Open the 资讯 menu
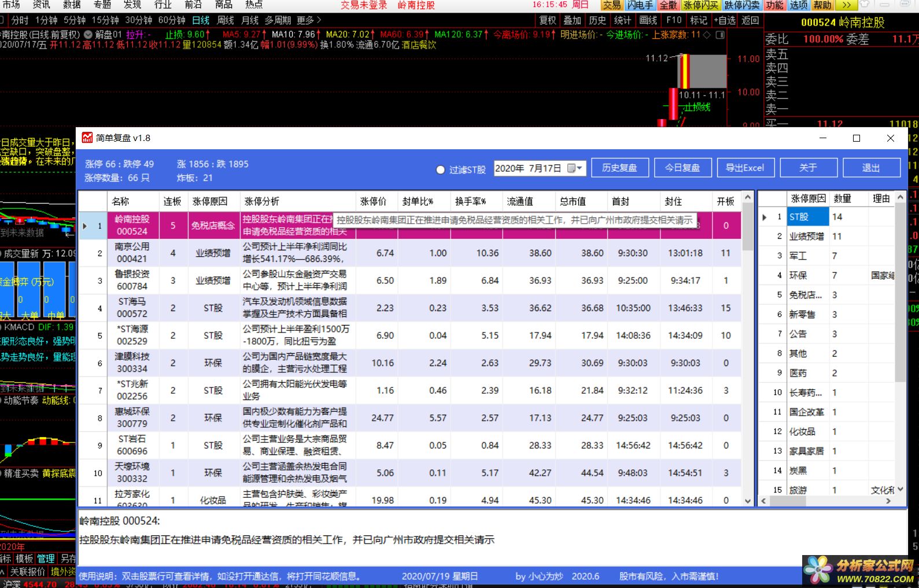The height and width of the screenshot is (588, 919). click(x=41, y=5)
